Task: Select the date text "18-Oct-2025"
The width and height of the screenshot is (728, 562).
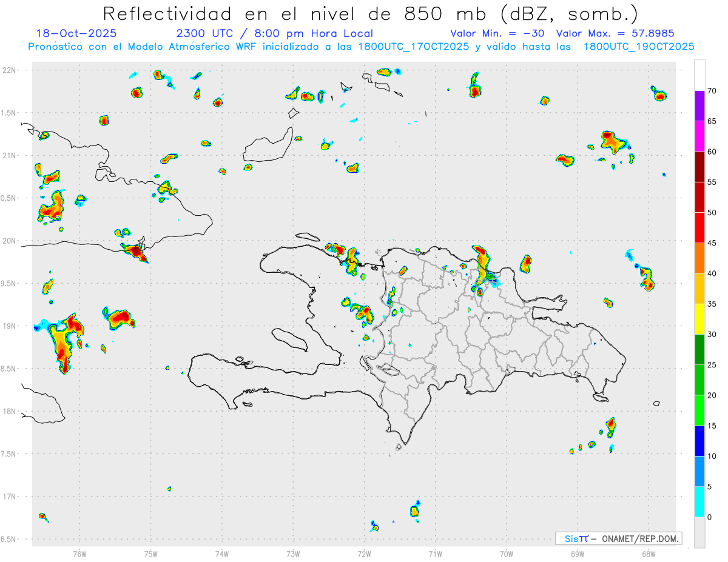Action: click(76, 33)
